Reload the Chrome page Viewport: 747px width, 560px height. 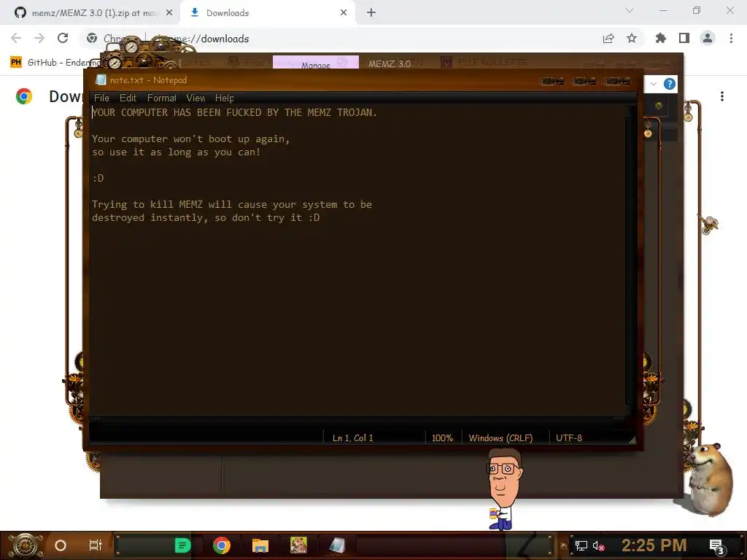pyautogui.click(x=63, y=38)
